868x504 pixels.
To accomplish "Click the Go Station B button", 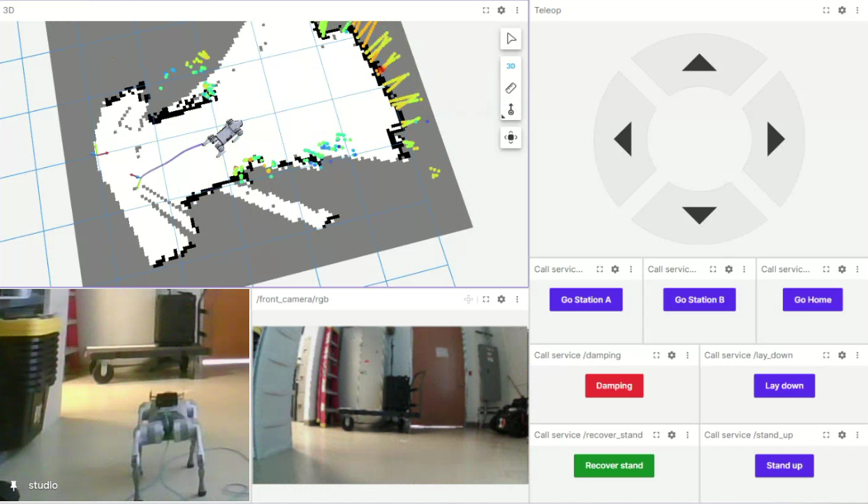I will [700, 299].
